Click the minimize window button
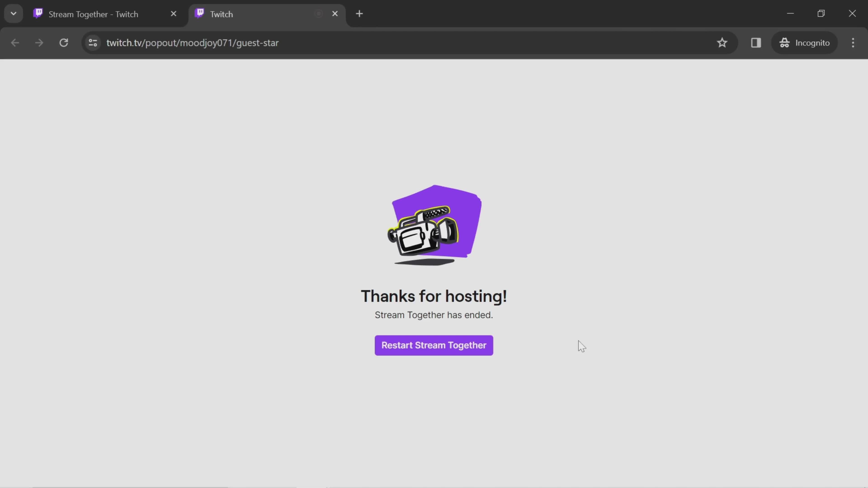 790,13
